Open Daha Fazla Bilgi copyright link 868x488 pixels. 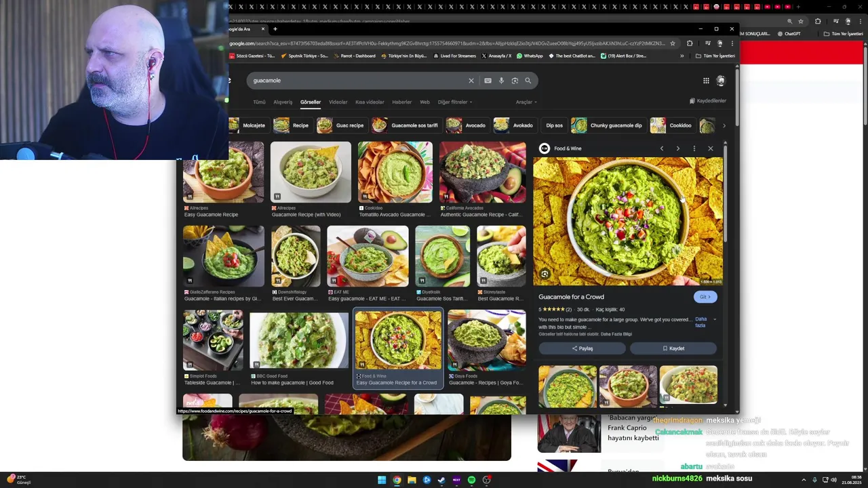coord(616,334)
